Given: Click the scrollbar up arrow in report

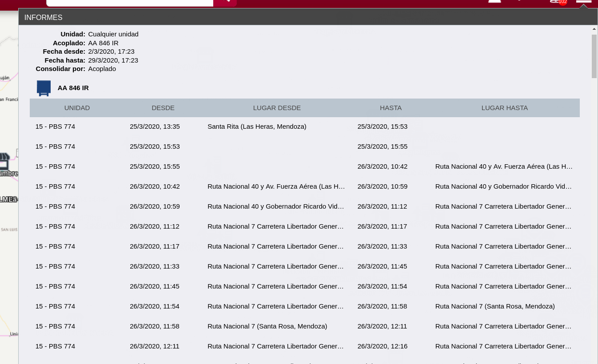Looking at the screenshot, I should pos(594,29).
